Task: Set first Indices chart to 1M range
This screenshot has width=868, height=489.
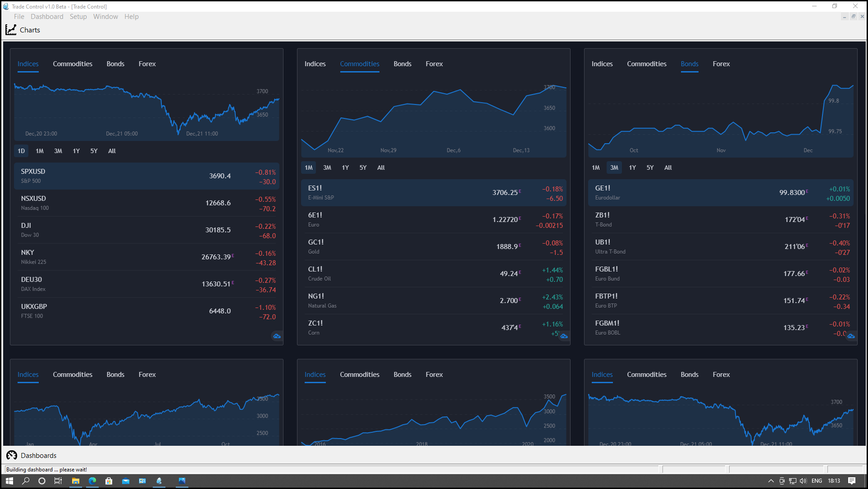Action: [x=40, y=151]
